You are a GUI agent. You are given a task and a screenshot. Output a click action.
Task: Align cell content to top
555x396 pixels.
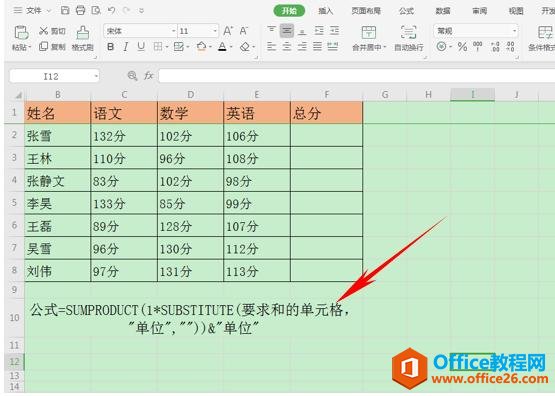271,30
